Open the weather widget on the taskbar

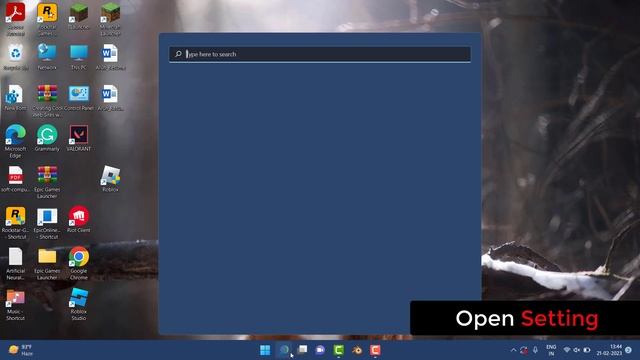pos(20,350)
